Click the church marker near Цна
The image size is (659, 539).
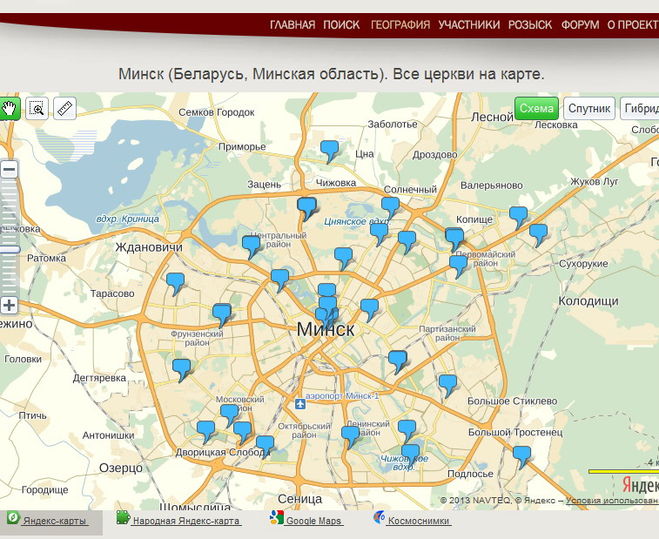coord(330,150)
